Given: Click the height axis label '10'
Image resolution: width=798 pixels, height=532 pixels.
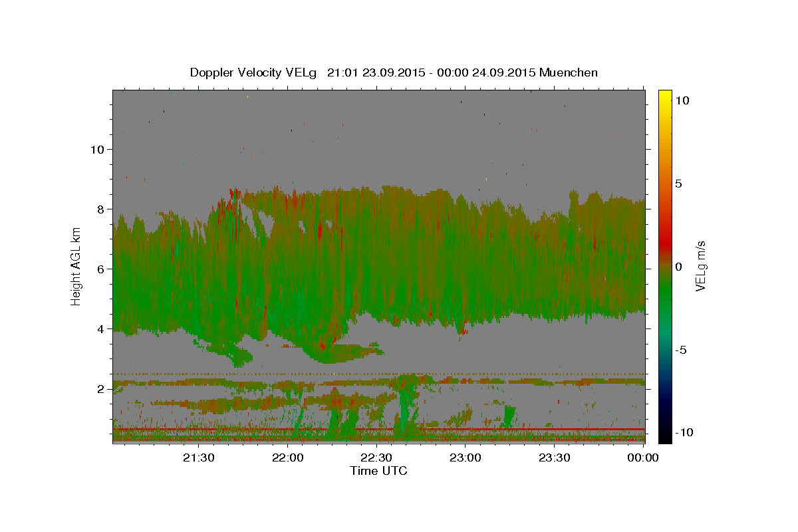Looking at the screenshot, I should pyautogui.click(x=96, y=149).
